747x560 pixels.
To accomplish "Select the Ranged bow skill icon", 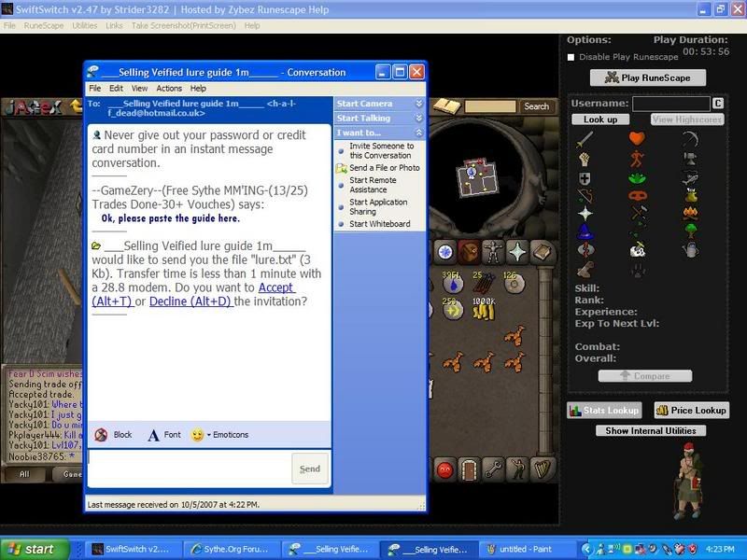I will 585,196.
